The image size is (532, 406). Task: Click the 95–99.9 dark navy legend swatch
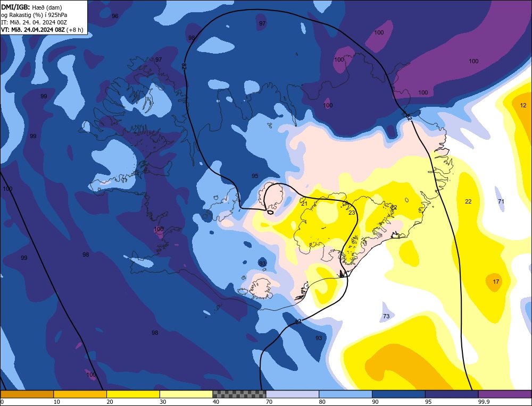click(452, 394)
